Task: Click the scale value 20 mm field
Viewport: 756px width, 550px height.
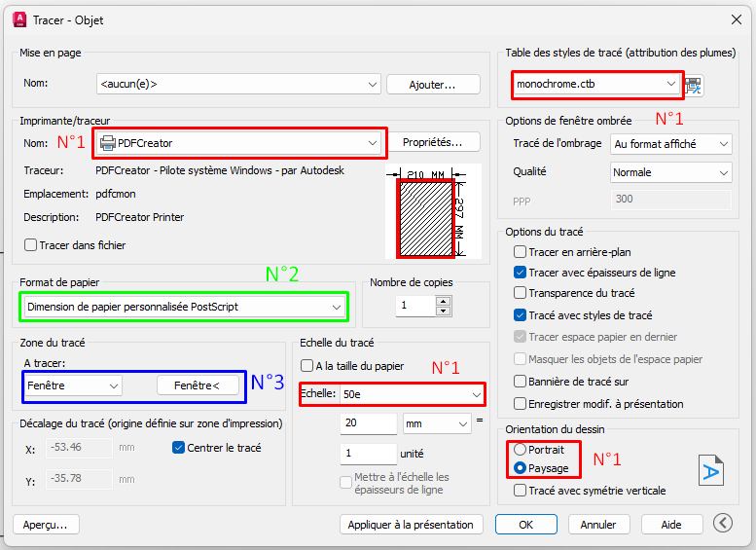Action: click(x=369, y=423)
